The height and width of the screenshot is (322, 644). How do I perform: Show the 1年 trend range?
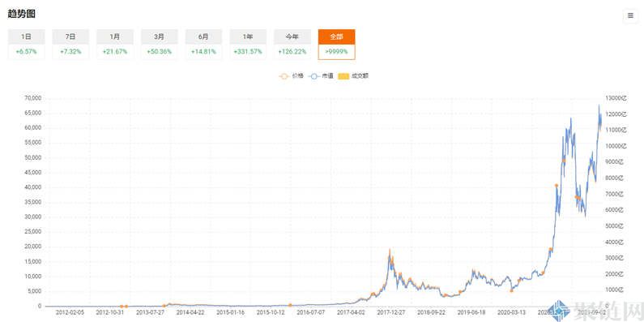click(248, 45)
